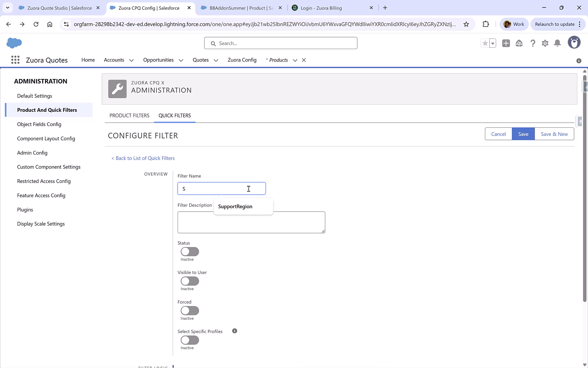This screenshot has height=368, width=588.
Task: Follow the Back to List of Quick Filters link
Action: tap(143, 158)
